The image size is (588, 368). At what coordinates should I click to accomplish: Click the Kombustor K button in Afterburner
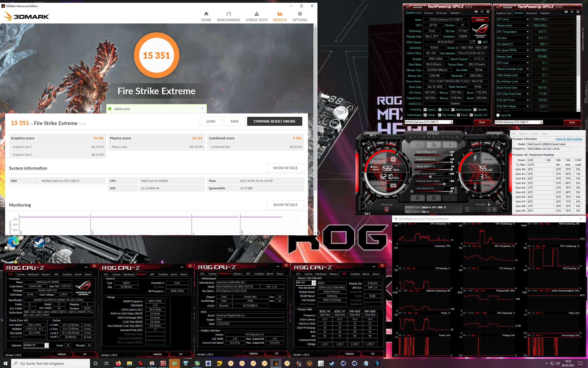click(x=417, y=145)
